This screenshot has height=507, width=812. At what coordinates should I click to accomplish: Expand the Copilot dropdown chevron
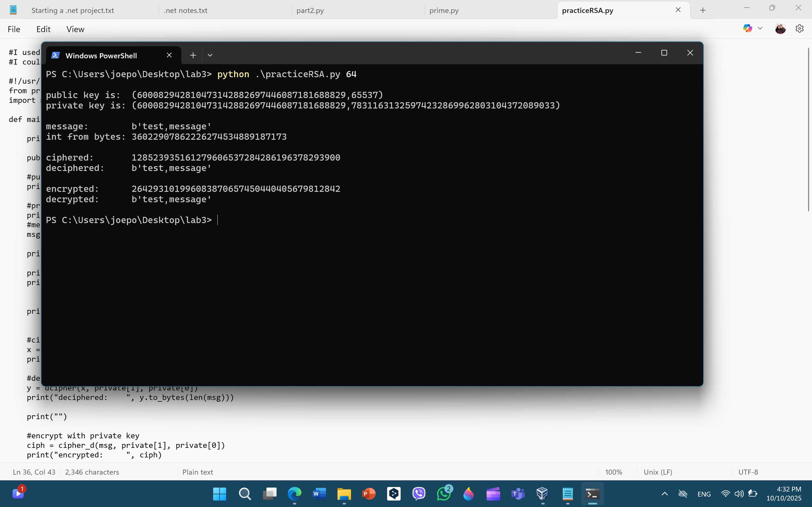(x=760, y=28)
